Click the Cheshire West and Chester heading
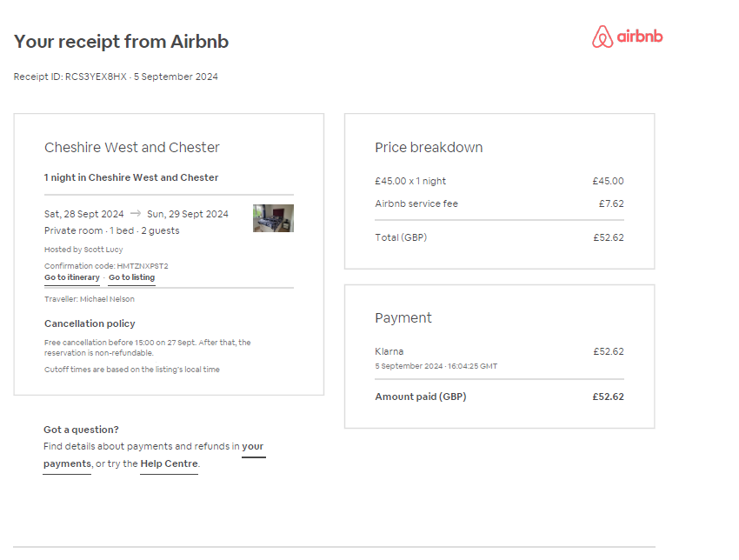 coord(132,148)
